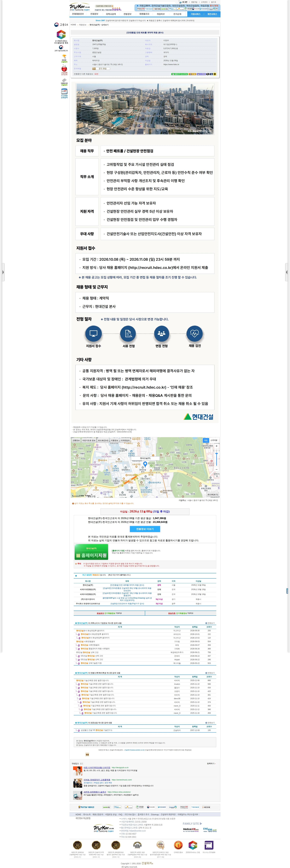Screen dimensions: 290x868
Task: Toggle 로드뷰(안내) map overlay
Action: pyautogui.click(x=103, y=440)
